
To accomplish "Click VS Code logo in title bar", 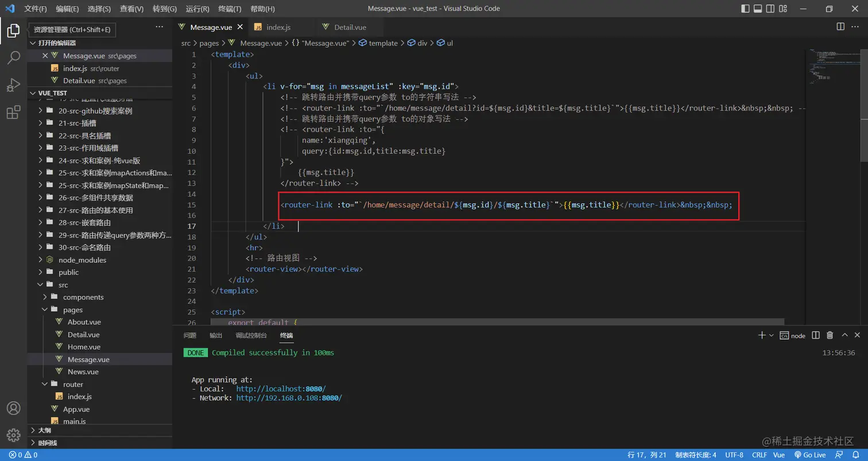I will point(10,9).
